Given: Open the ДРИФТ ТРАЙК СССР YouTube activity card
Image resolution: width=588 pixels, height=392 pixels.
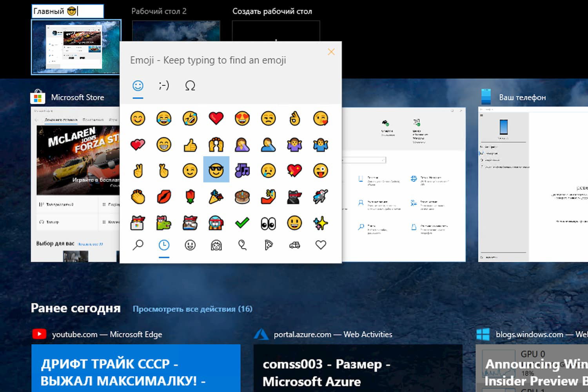Looking at the screenshot, I should pos(136,368).
